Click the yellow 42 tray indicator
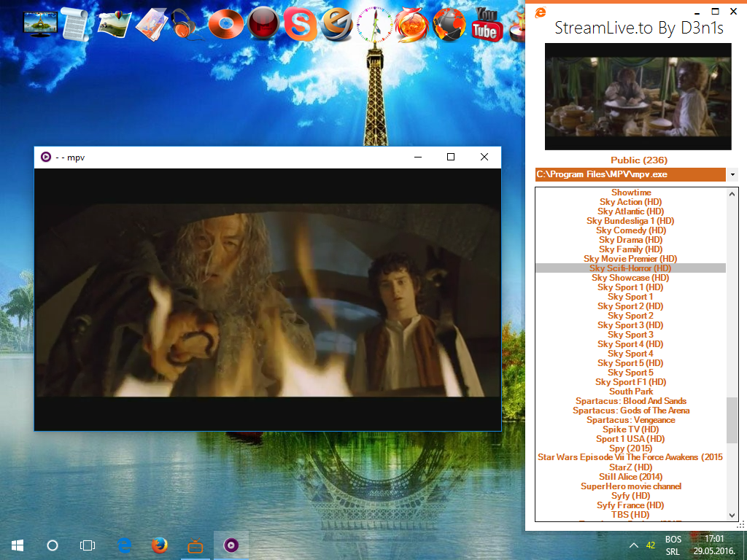 (651, 545)
